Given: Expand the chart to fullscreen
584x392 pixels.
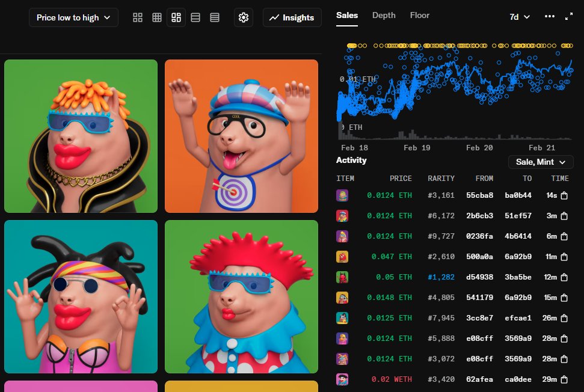Looking at the screenshot, I should pyautogui.click(x=569, y=16).
